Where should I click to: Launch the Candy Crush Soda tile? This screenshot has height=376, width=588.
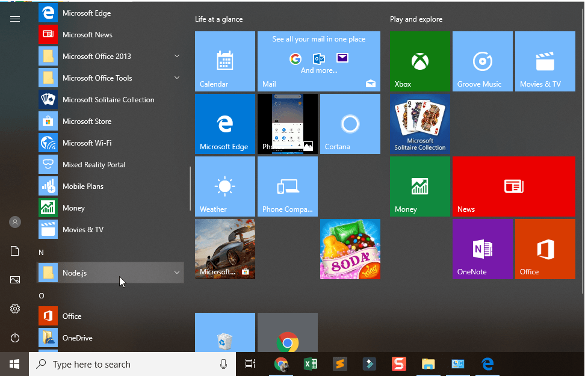click(x=350, y=249)
